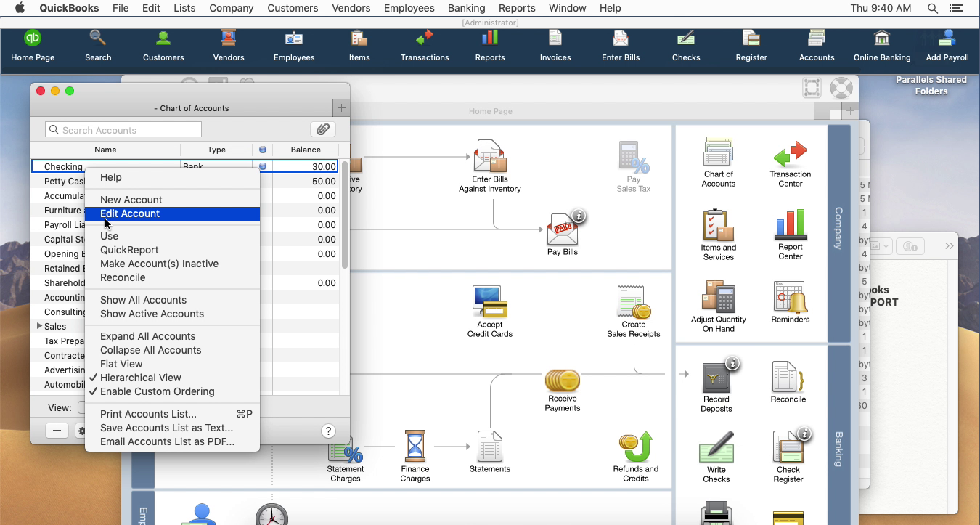
Task: Open the Search toolbar icon
Action: coord(98,46)
